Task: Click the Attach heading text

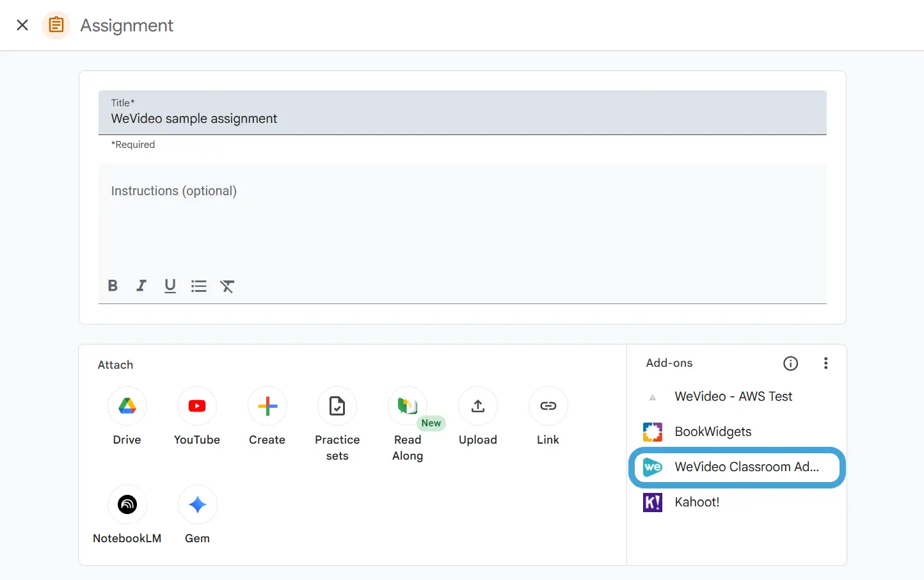Action: pos(116,365)
